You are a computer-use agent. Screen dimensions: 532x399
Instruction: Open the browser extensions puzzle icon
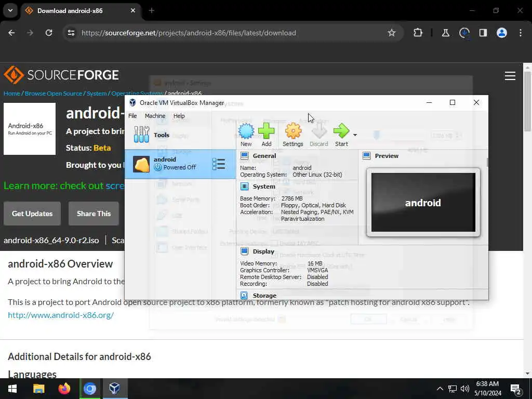point(418,33)
